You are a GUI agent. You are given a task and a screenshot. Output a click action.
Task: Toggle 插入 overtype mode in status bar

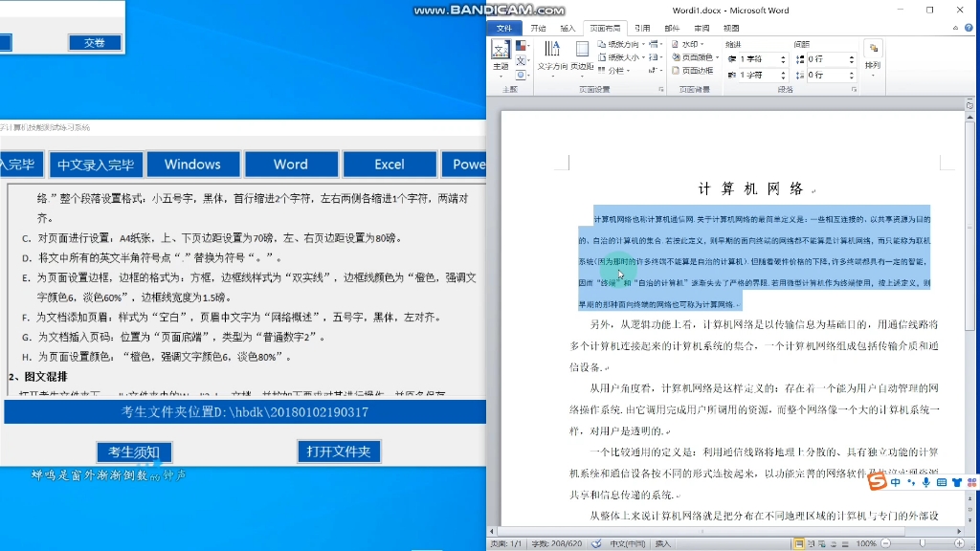(x=662, y=543)
